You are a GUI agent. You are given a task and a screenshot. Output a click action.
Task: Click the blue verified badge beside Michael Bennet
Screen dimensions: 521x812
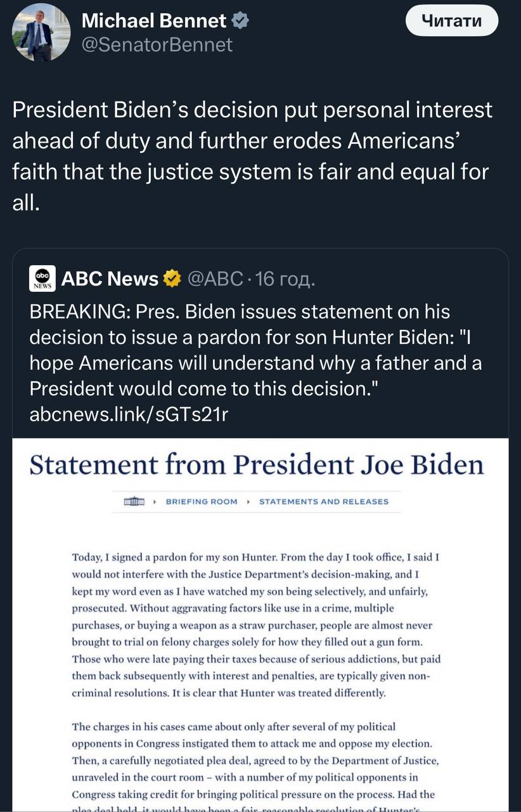(240, 21)
